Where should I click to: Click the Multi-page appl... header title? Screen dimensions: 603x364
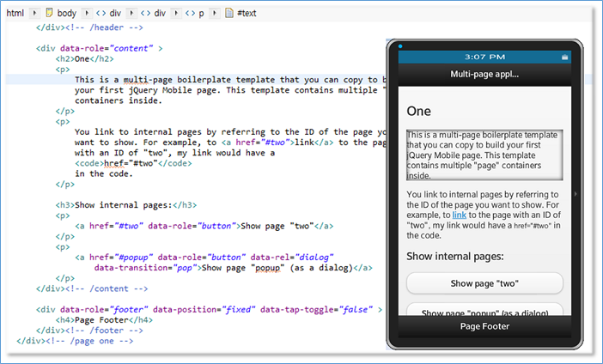pos(484,75)
